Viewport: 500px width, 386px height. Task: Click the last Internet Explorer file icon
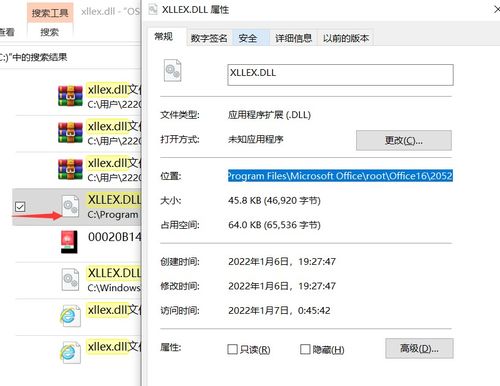tap(70, 352)
